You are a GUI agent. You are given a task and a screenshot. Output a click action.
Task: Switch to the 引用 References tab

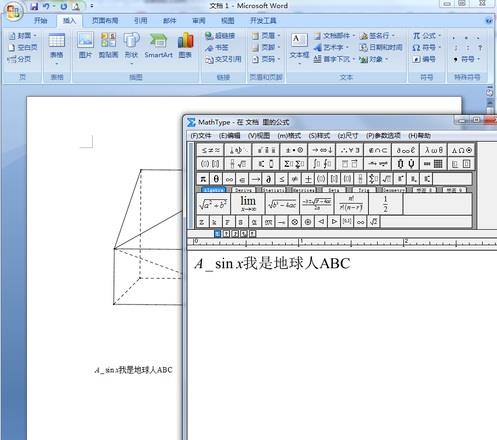[140, 21]
